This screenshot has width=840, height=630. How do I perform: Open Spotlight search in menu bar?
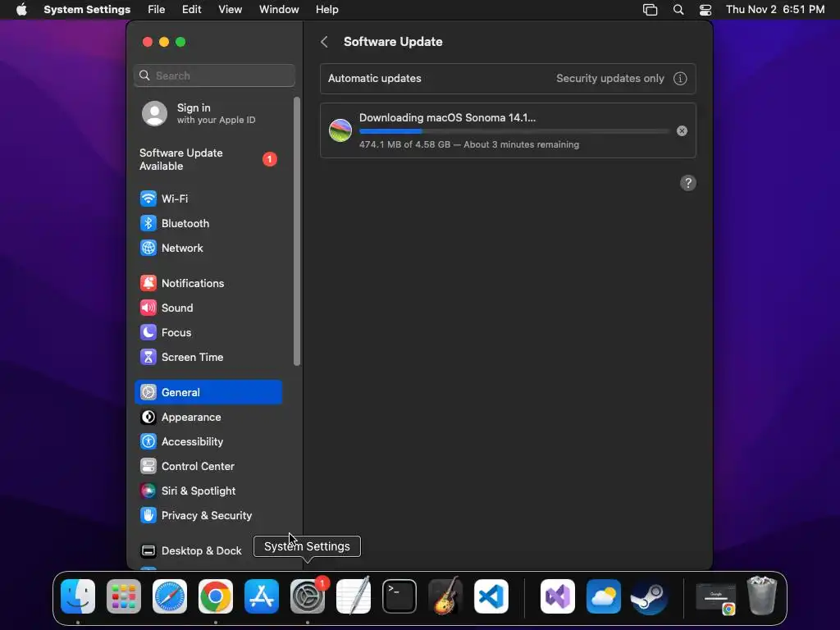coord(678,10)
